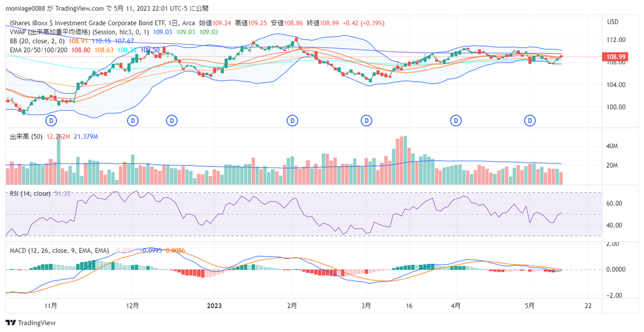Open the TradingView logo link
This screenshot has height=332, width=644.
pos(31,323)
